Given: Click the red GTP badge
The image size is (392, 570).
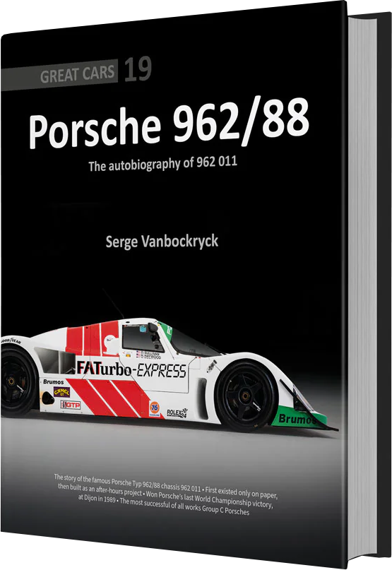Looking at the screenshot, I should pyautogui.click(x=70, y=405).
